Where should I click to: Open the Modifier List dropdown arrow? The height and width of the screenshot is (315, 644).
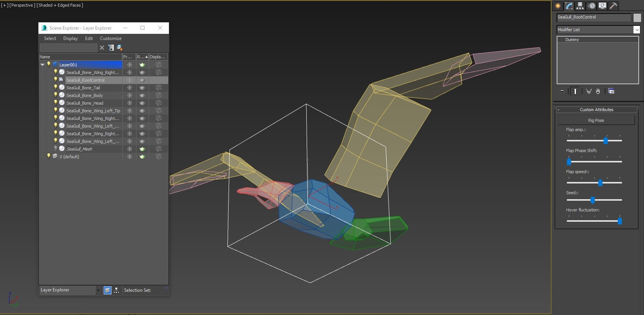point(637,30)
